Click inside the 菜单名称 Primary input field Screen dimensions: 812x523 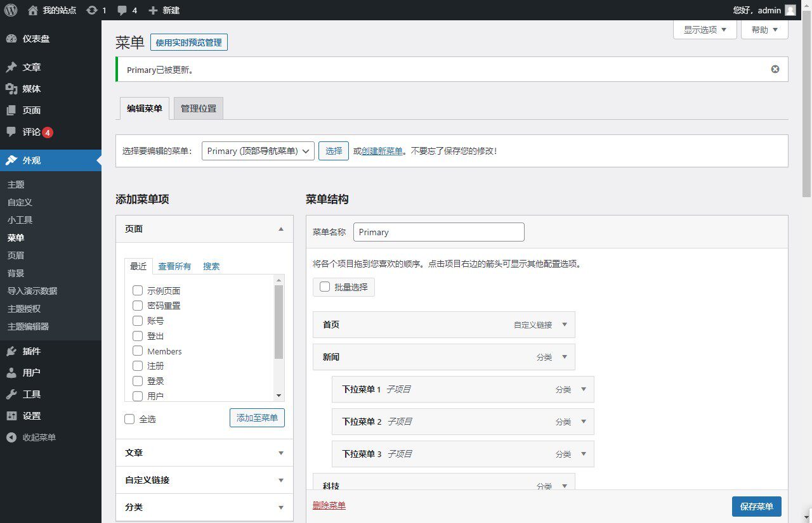[438, 231]
